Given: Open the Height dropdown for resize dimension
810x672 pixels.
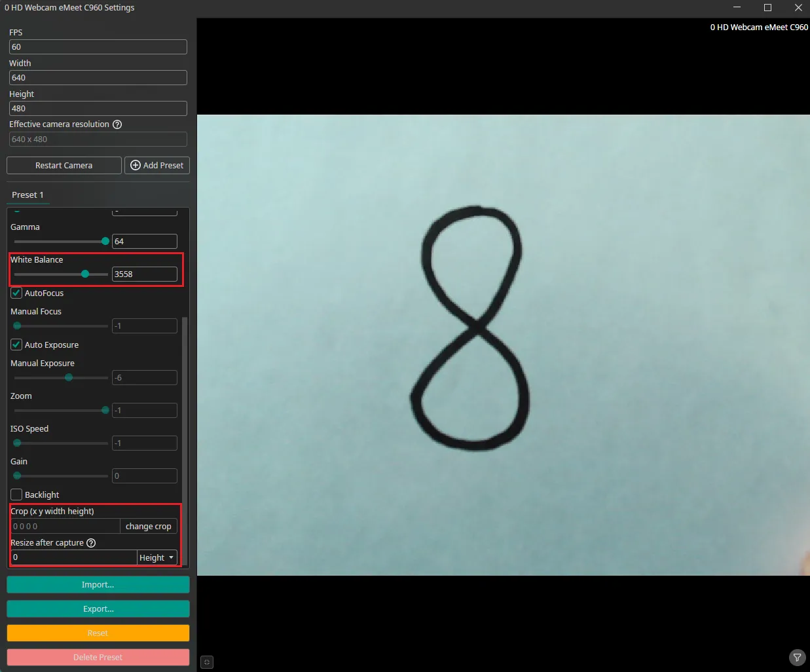Looking at the screenshot, I should (156, 557).
